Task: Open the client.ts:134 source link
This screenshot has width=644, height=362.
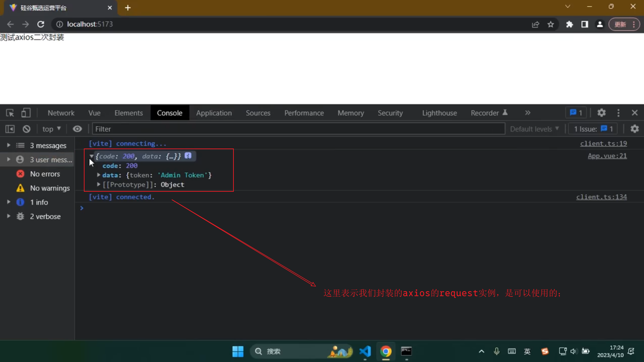Action: (x=601, y=197)
